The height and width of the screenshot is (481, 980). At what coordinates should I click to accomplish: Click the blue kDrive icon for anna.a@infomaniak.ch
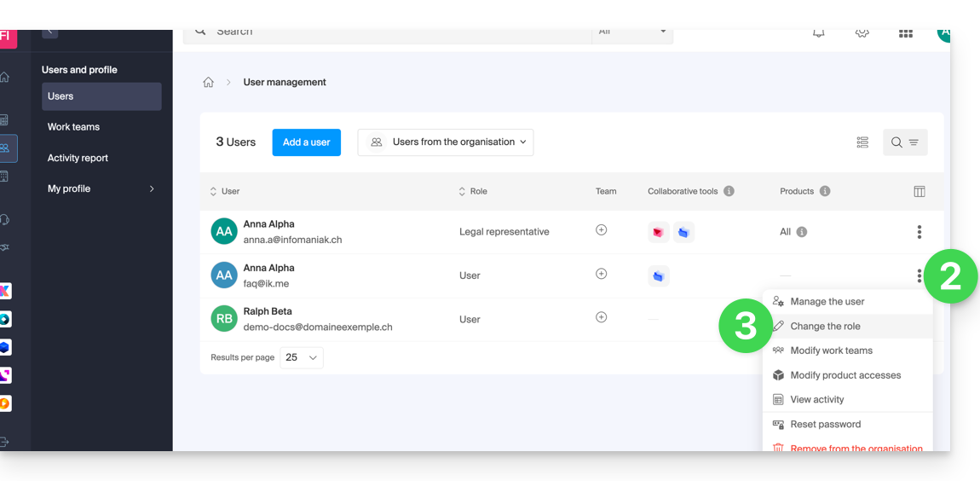point(683,232)
